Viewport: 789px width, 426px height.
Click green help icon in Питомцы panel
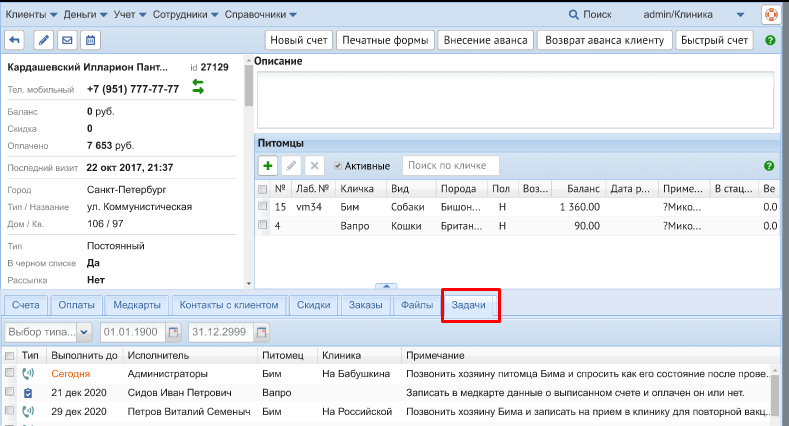tap(769, 166)
